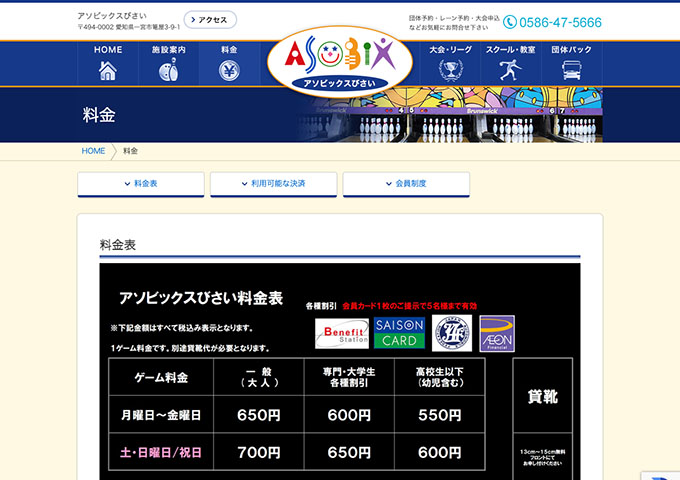Jump to the 利用可能な決済 section
680x480 pixels.
coord(274,184)
